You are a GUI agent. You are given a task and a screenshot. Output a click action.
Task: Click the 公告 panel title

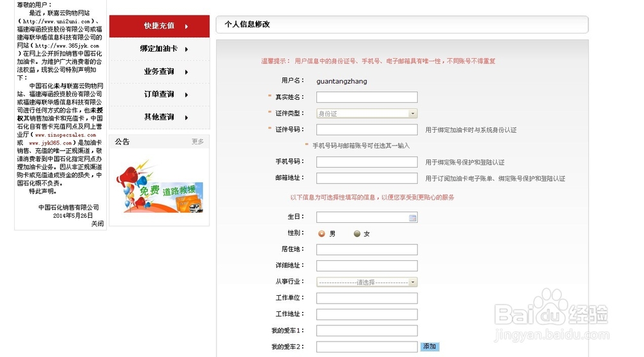122,142
